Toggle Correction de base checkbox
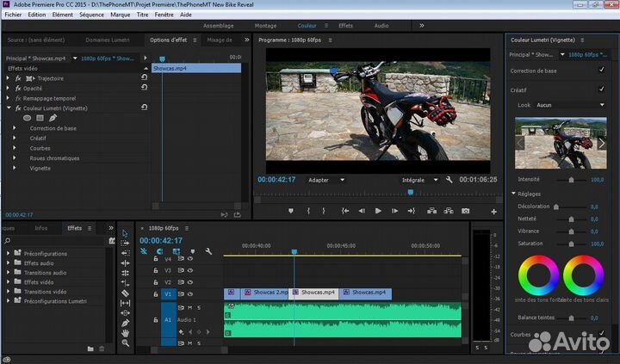 (x=602, y=71)
